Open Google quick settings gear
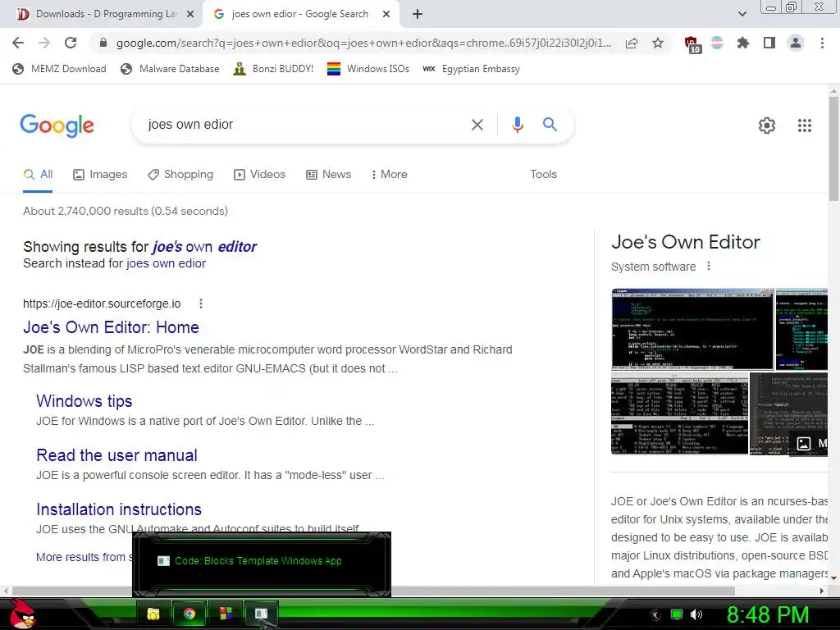Viewport: 840px width, 630px height. point(767,126)
